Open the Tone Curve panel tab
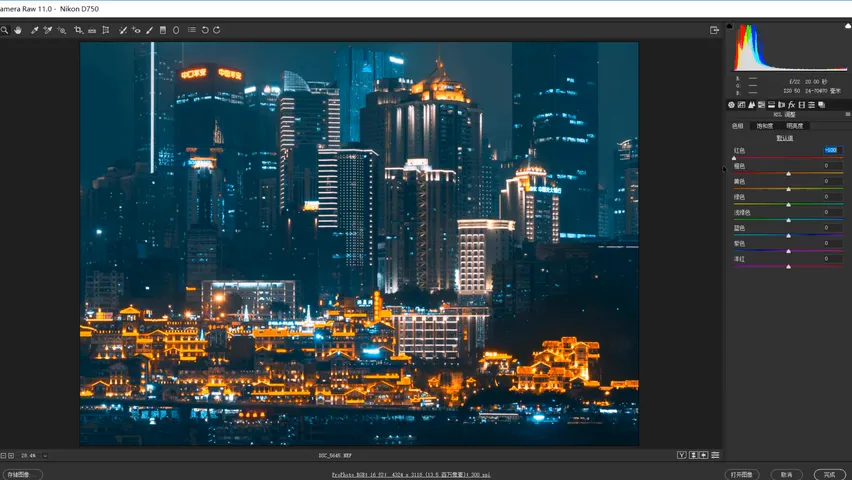Image resolution: width=852 pixels, height=480 pixels. [x=741, y=105]
